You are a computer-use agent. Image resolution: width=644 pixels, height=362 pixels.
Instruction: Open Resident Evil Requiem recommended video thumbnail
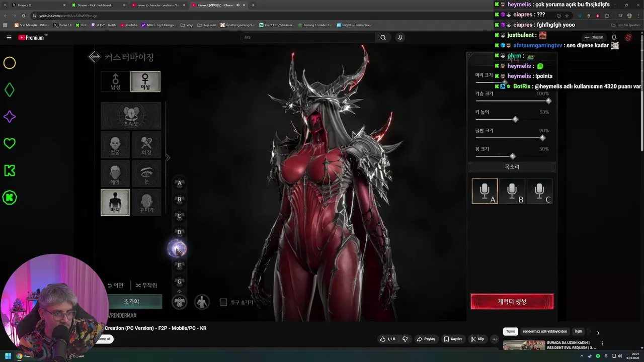tap(524, 345)
